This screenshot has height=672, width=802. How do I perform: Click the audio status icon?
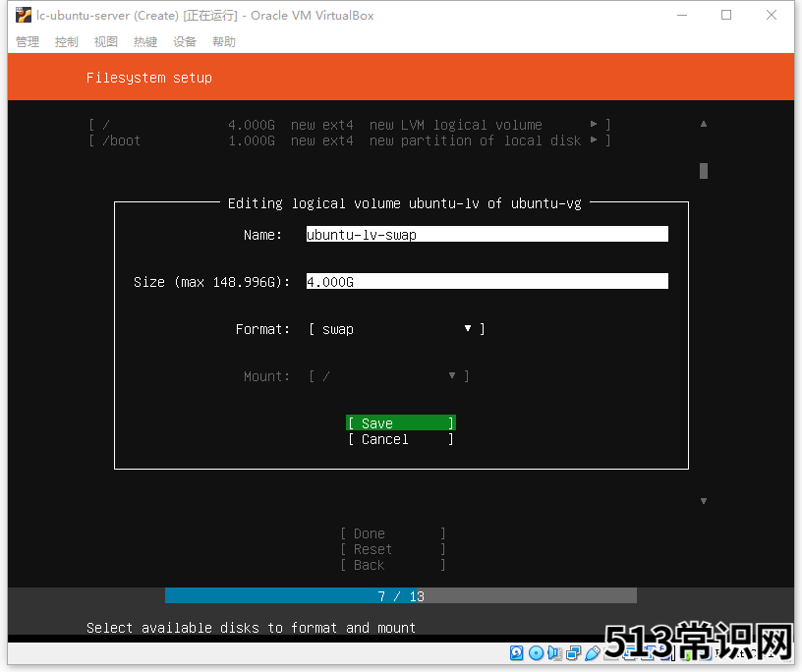[554, 652]
